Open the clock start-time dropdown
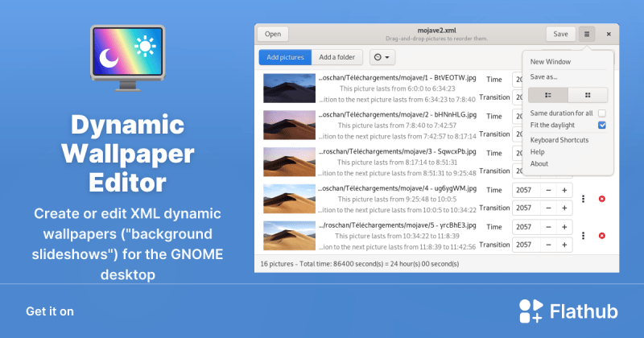This screenshot has width=644, height=338. (x=382, y=57)
